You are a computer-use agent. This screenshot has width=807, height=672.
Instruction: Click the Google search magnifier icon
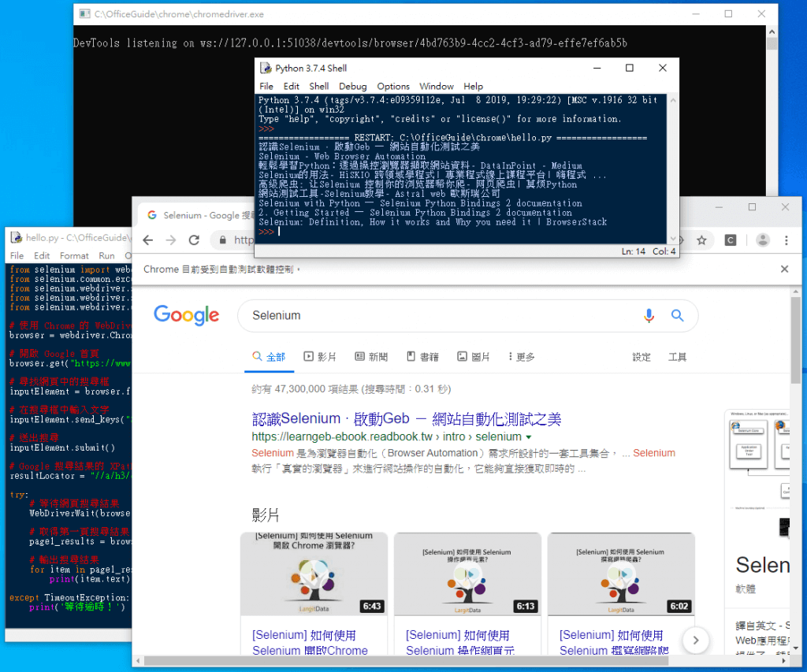pyautogui.click(x=677, y=315)
